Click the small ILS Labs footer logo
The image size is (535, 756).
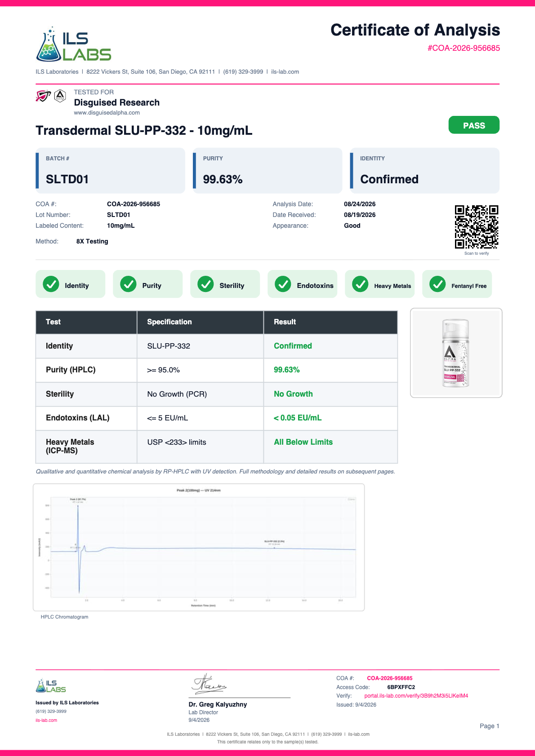click(51, 685)
